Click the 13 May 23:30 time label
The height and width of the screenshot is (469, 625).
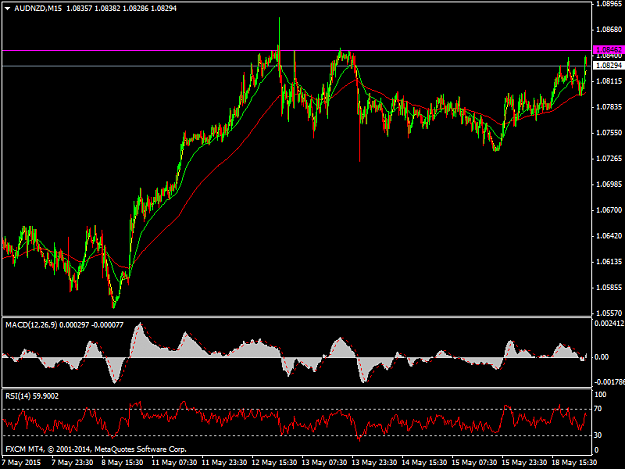click(x=374, y=463)
